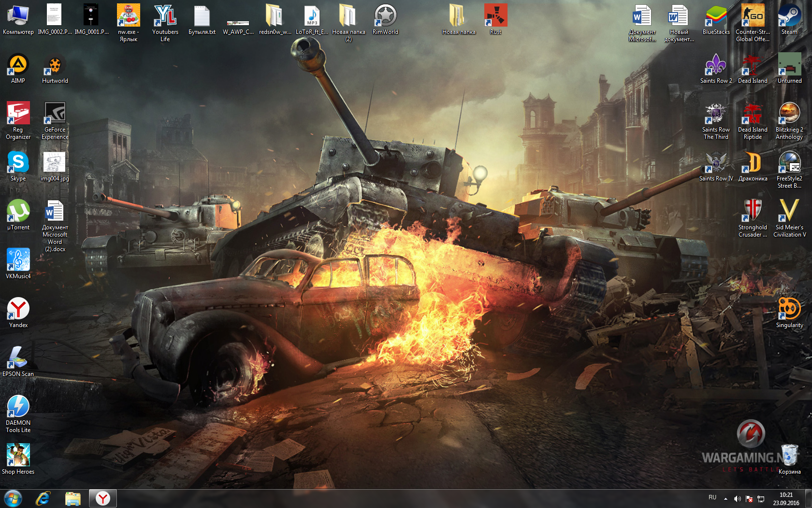Select the nw.exe shortcut icon
Image resolution: width=812 pixels, height=508 pixels.
tap(128, 23)
